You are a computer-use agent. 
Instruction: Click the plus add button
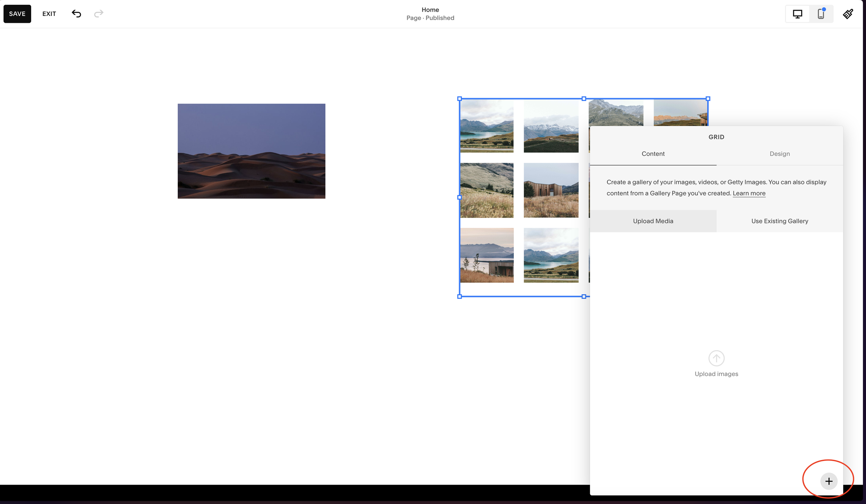[829, 481]
